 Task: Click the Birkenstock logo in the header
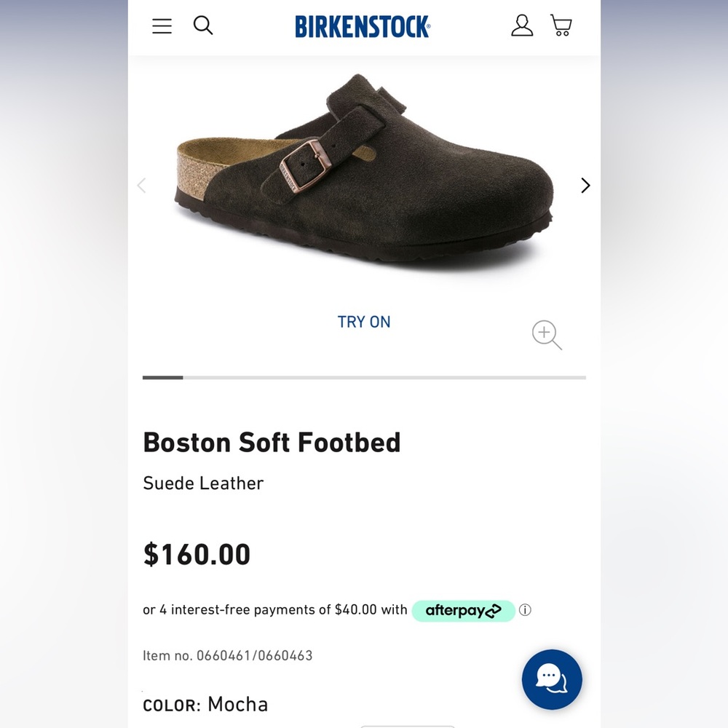tap(362, 26)
